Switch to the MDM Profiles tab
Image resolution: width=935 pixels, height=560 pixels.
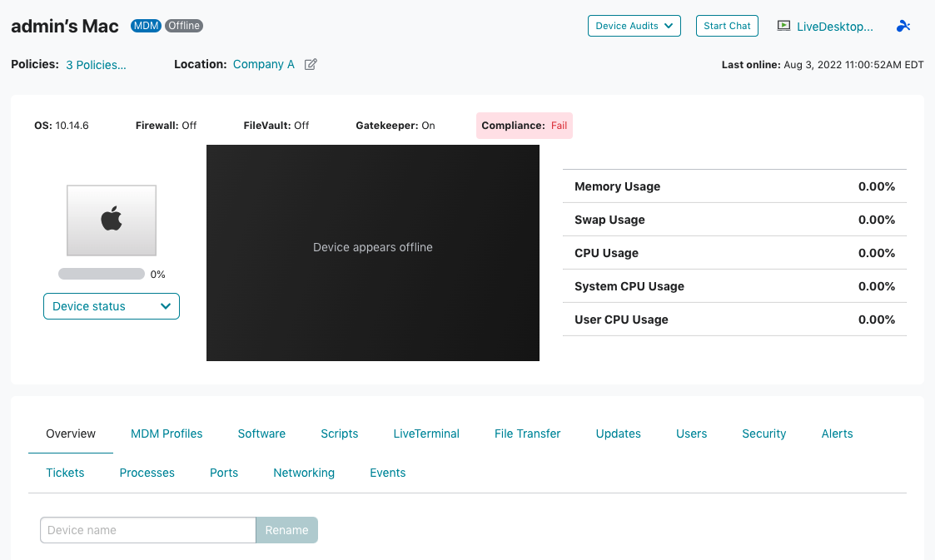click(167, 434)
